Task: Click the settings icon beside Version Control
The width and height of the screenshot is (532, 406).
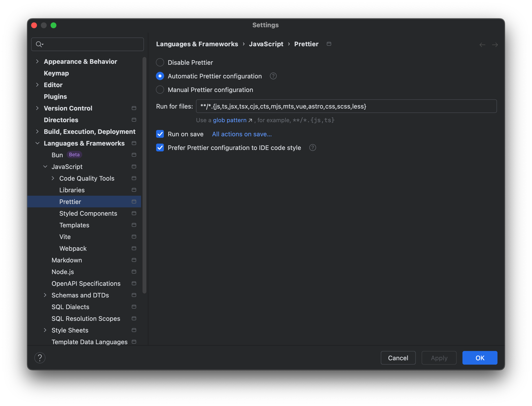Action: coord(134,108)
